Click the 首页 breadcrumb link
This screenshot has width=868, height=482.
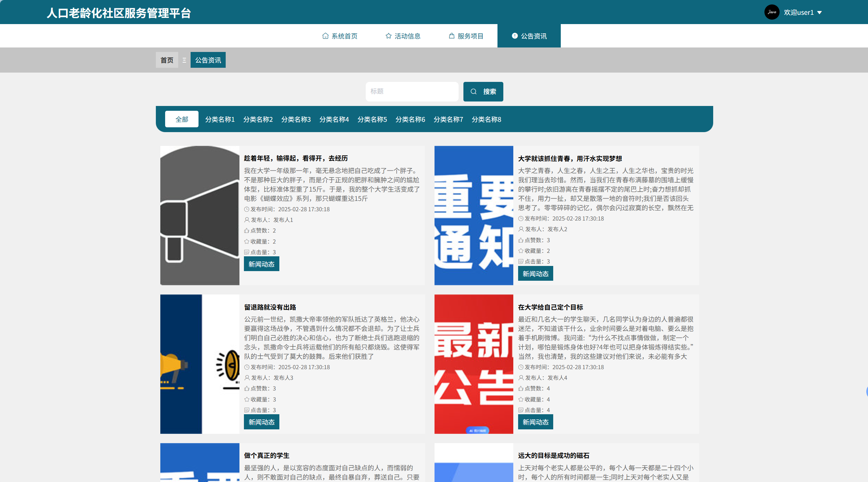[x=167, y=60]
